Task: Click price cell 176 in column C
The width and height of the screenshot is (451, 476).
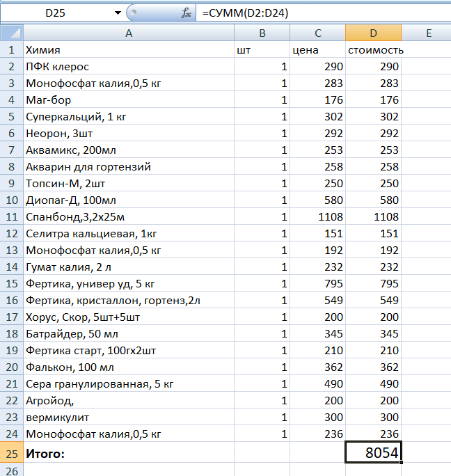Action: tap(317, 100)
